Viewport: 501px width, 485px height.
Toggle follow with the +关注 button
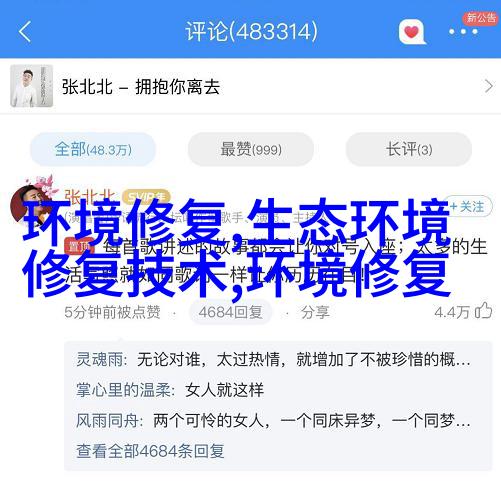(x=467, y=207)
